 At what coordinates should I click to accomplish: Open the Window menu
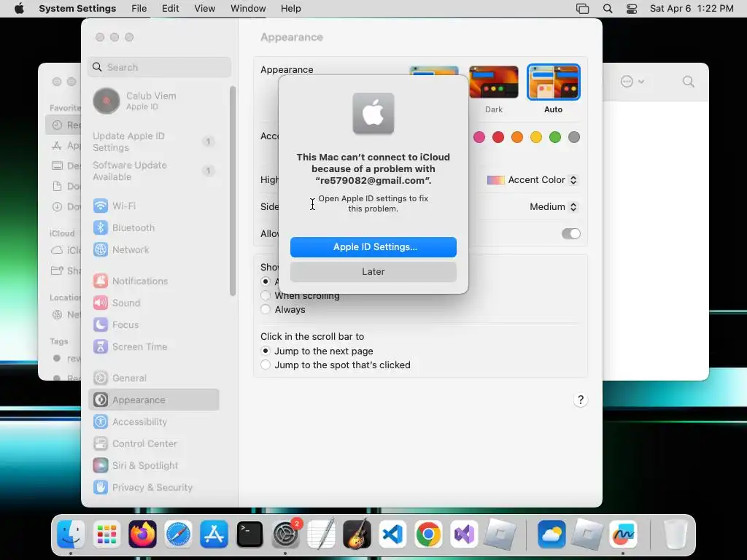248,9
